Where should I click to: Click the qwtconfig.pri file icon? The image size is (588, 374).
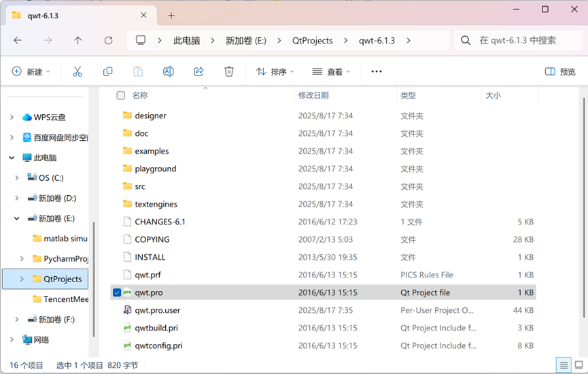(128, 345)
